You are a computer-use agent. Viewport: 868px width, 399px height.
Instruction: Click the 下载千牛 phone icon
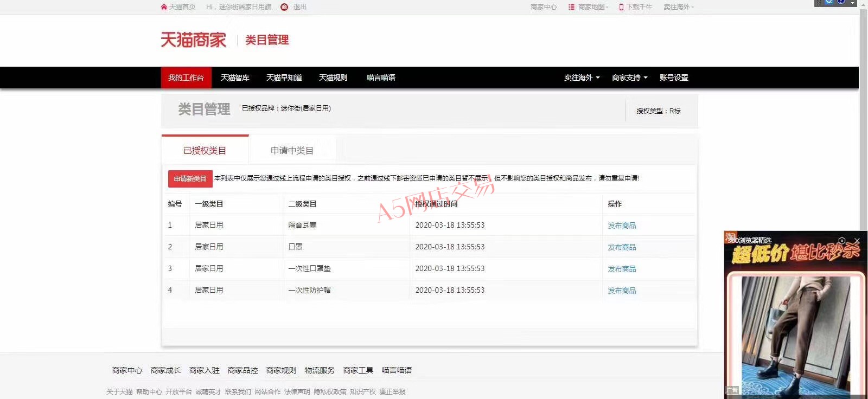point(622,7)
